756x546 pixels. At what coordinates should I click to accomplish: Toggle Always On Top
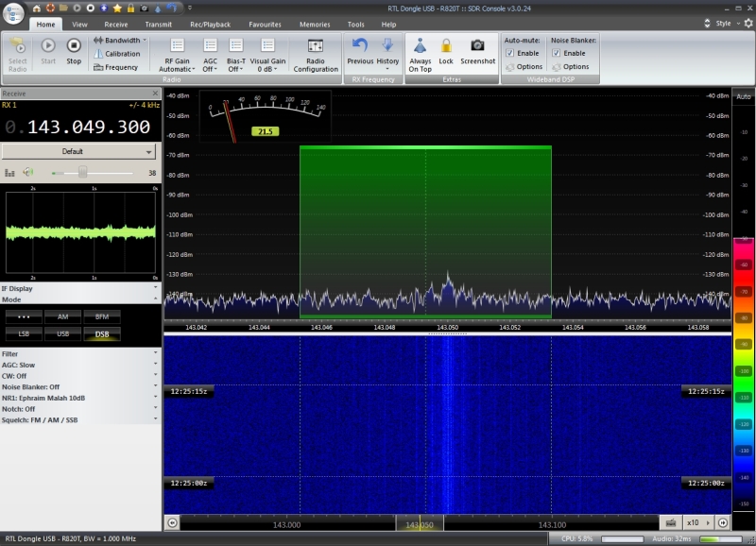click(420, 55)
